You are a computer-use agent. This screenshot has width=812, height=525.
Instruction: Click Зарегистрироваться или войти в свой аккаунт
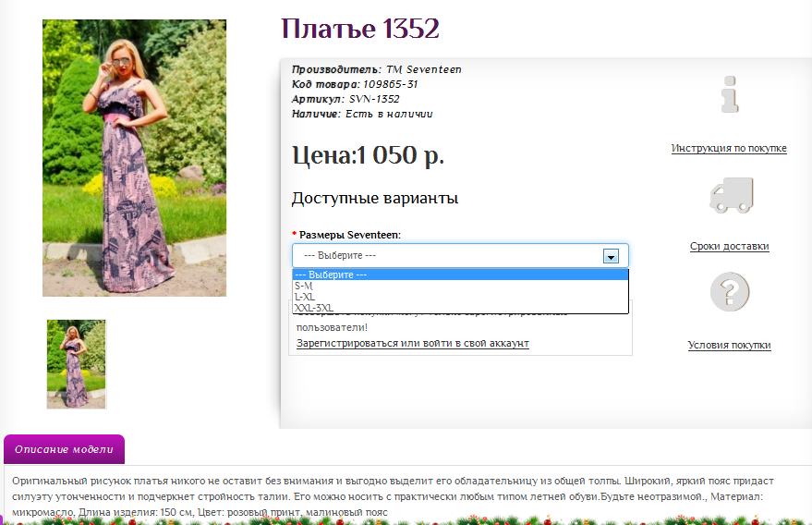coord(413,343)
